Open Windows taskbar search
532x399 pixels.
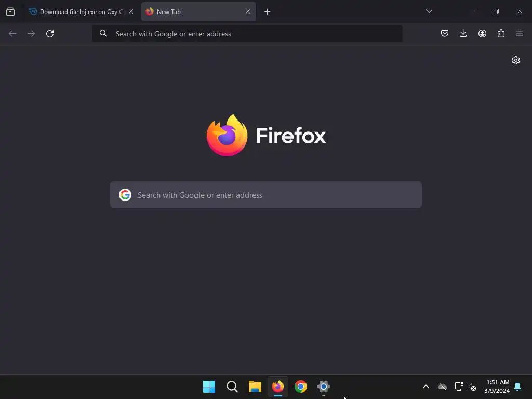232,387
